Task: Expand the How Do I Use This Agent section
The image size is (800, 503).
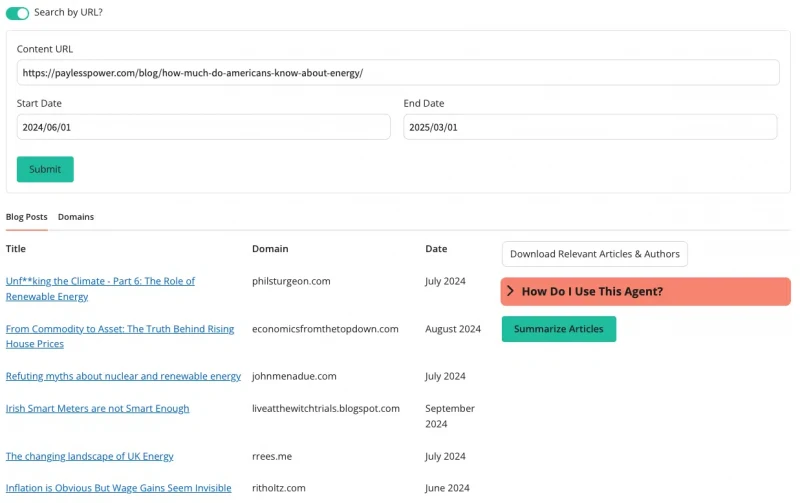Action: click(646, 292)
